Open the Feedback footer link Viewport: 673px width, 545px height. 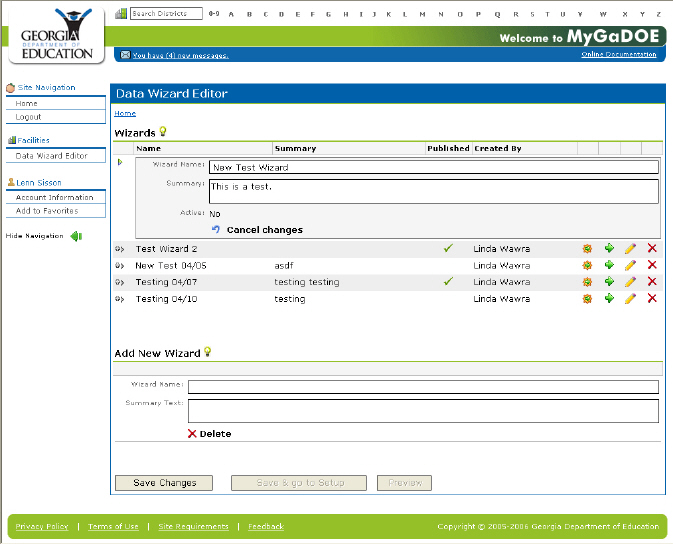click(x=266, y=527)
